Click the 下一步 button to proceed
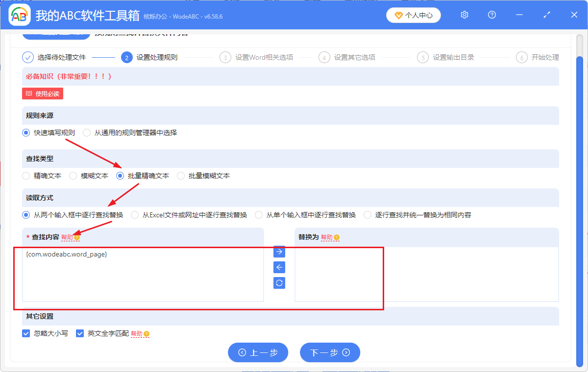Viewport: 588px width, 372px height. point(330,352)
